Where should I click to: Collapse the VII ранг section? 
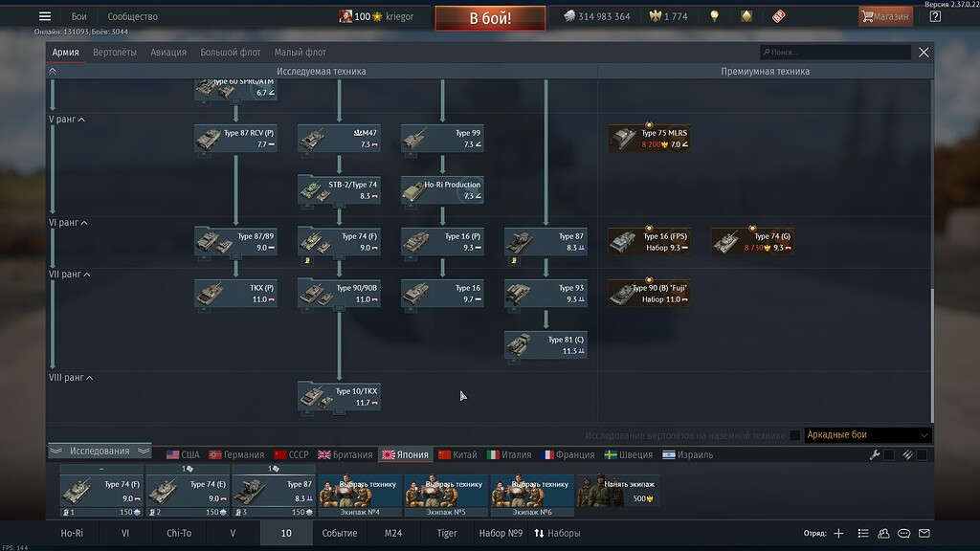tap(69, 275)
